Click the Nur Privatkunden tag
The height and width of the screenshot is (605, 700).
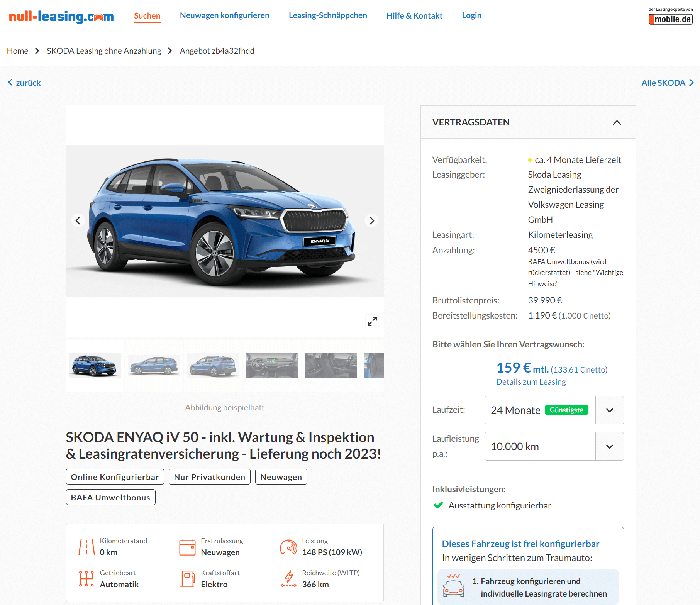[x=210, y=477]
